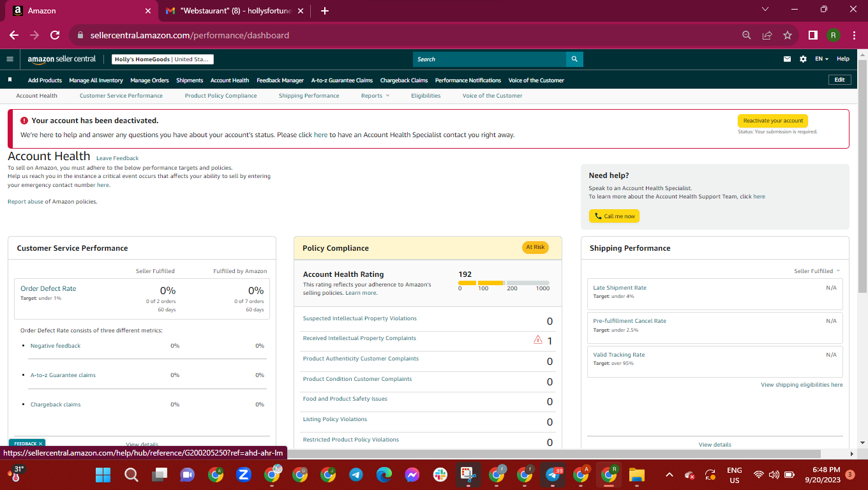The image size is (868, 490).
Task: Search tabs using the chevron button
Action: click(x=766, y=10)
